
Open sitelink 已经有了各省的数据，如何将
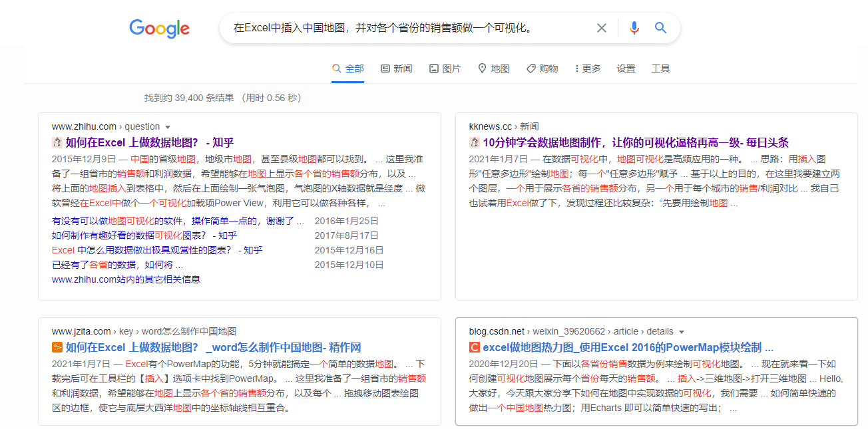[x=117, y=265]
